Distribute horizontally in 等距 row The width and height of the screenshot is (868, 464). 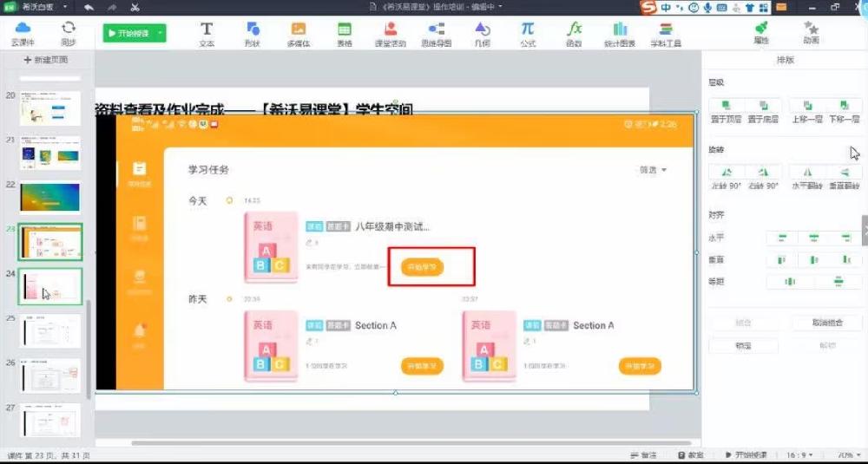[x=790, y=282]
